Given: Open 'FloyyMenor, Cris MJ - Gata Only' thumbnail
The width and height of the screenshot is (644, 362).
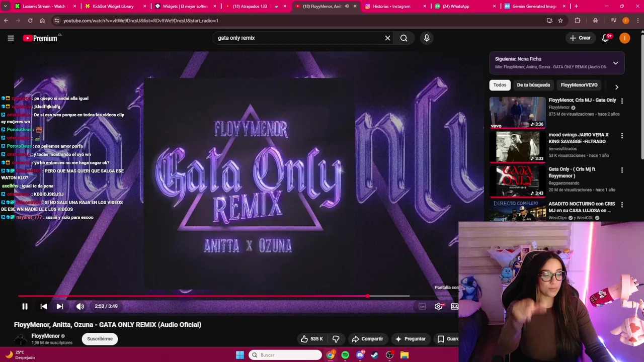Looking at the screenshot, I should pyautogui.click(x=518, y=113).
